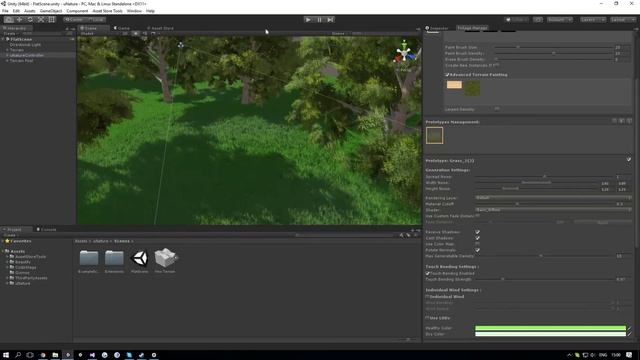Switch to the Inspector tab
The height and width of the screenshot is (360, 640).
(437, 28)
